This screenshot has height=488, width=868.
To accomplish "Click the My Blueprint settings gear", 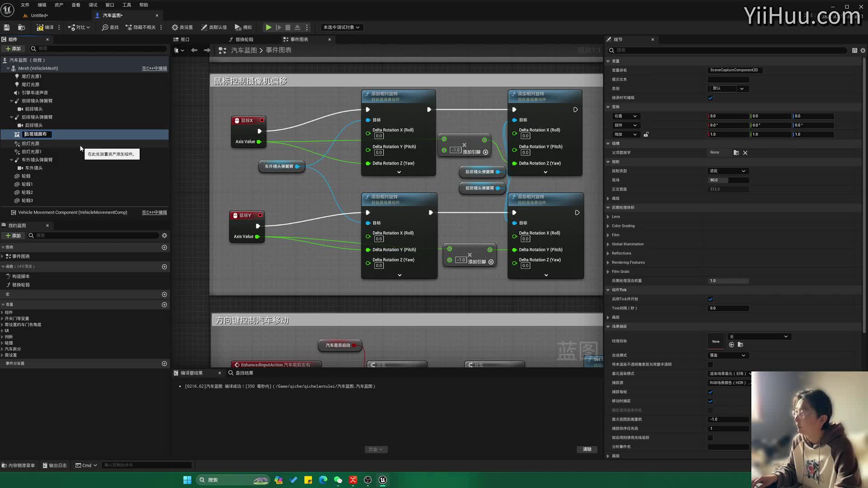I will pyautogui.click(x=165, y=235).
